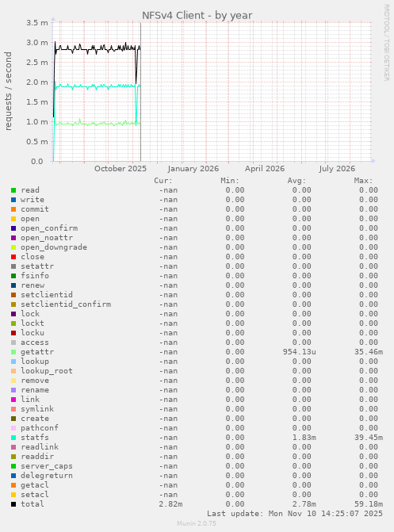Image resolution: width=394 pixels, height=532 pixels.
Task: Click the light green getattr swatch
Action: 13,352
